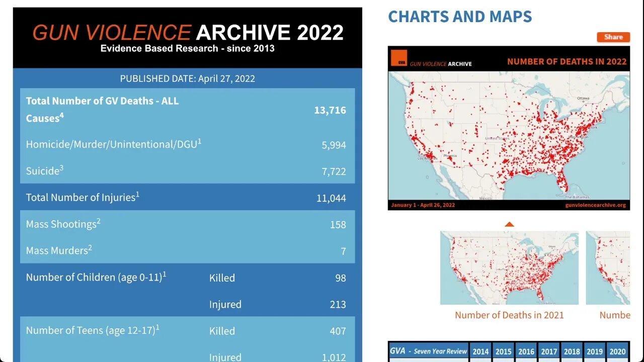Click the Mass Shootings label
This screenshot has height=362, width=644.
pyautogui.click(x=63, y=224)
